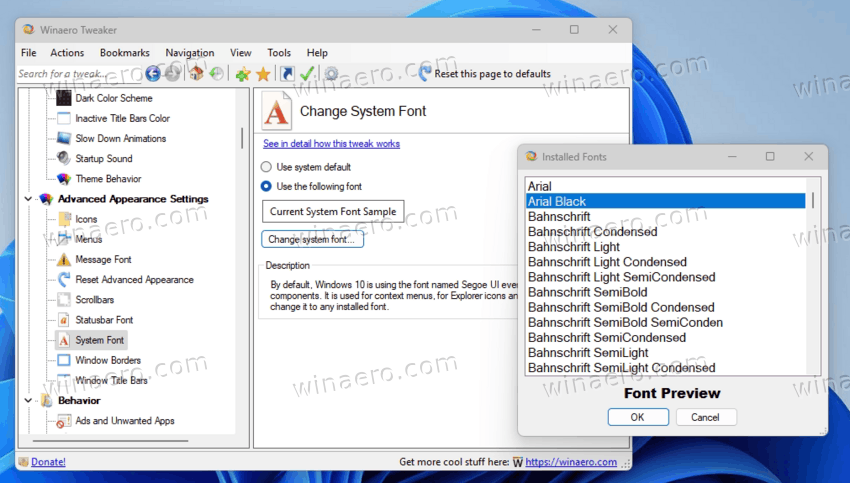Click the Icons folder icon in tree
The height and width of the screenshot is (483, 850).
(64, 219)
